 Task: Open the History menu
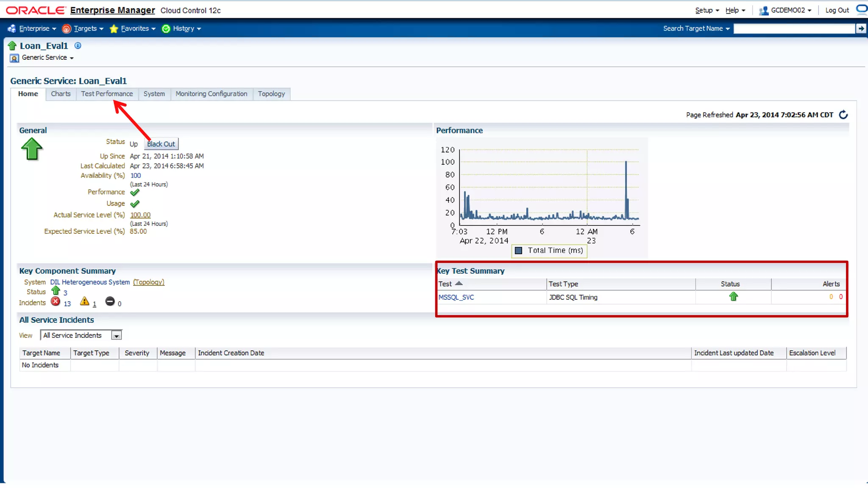pyautogui.click(x=187, y=29)
